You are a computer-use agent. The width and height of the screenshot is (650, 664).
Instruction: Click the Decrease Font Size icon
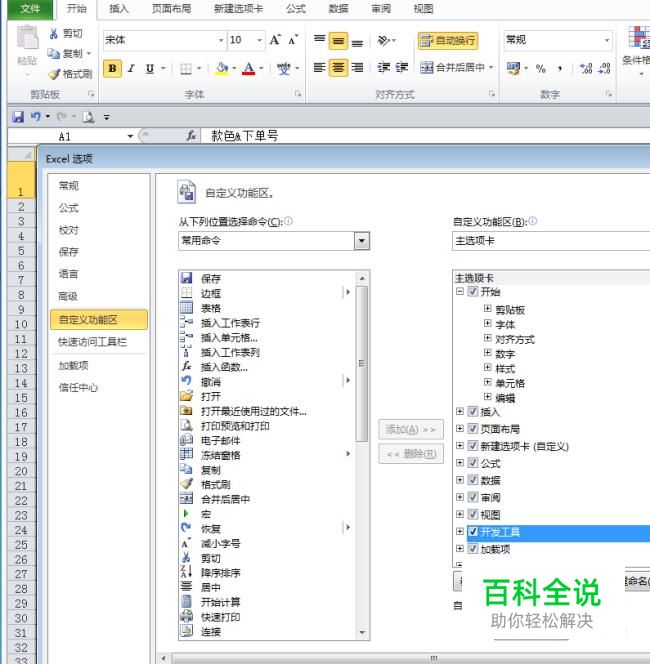pyautogui.click(x=293, y=40)
